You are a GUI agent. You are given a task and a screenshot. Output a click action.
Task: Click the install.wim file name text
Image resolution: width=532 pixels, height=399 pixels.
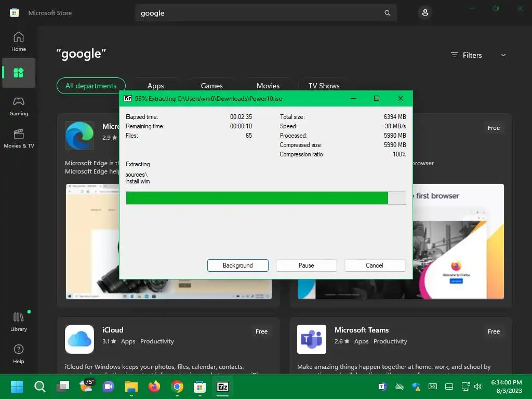coord(137,181)
